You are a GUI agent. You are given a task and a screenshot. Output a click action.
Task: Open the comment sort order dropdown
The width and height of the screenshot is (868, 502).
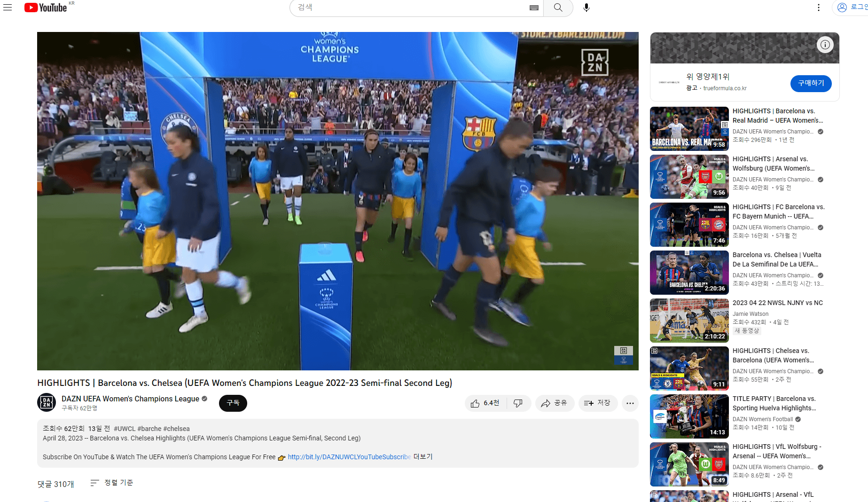click(x=112, y=483)
